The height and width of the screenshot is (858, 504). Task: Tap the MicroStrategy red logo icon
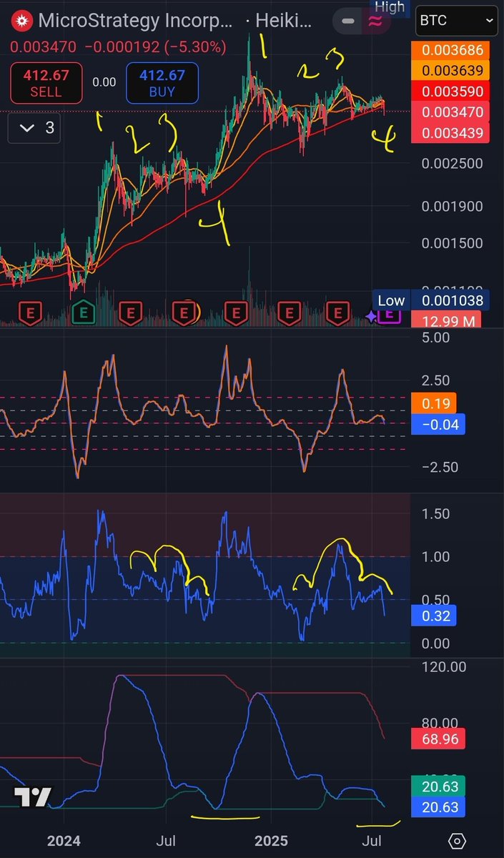[23, 21]
